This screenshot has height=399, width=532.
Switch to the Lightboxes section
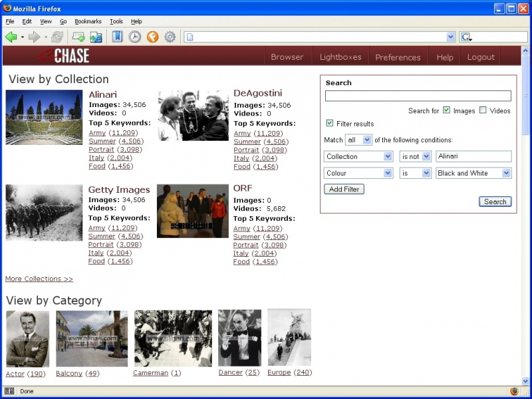(340, 57)
